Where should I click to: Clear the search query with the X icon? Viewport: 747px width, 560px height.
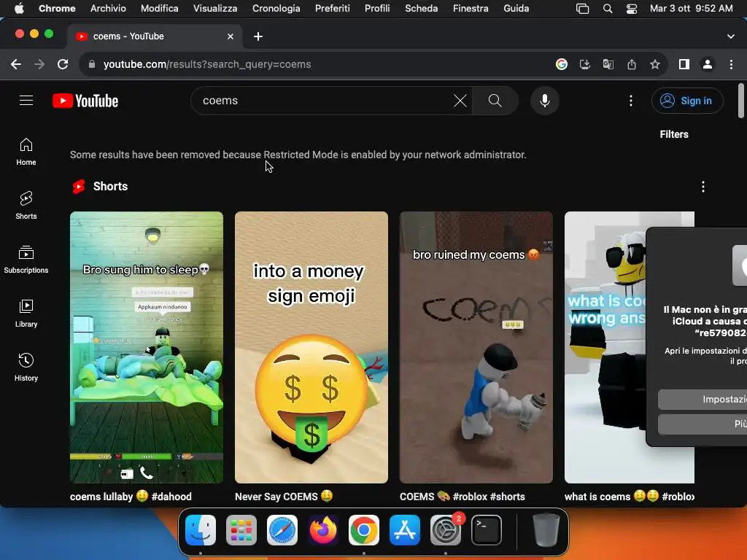460,101
